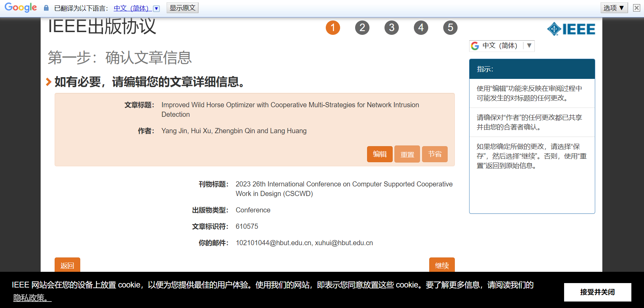Select step 1 circle indicator
The height and width of the screenshot is (308, 644).
[333, 28]
